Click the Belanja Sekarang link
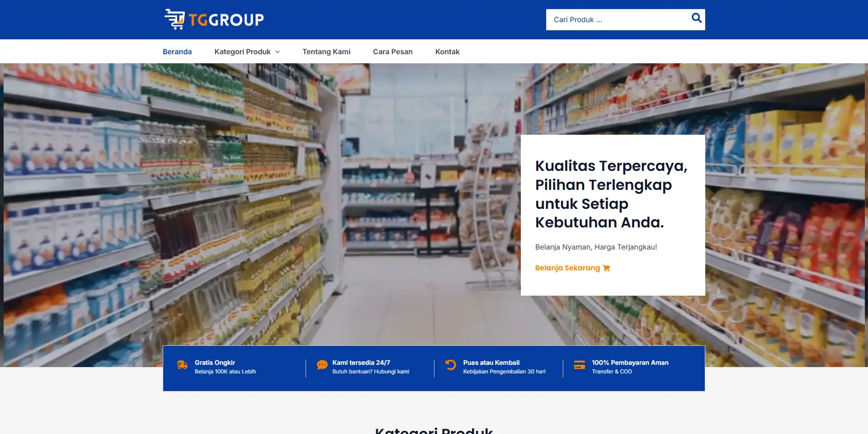 pyautogui.click(x=567, y=268)
